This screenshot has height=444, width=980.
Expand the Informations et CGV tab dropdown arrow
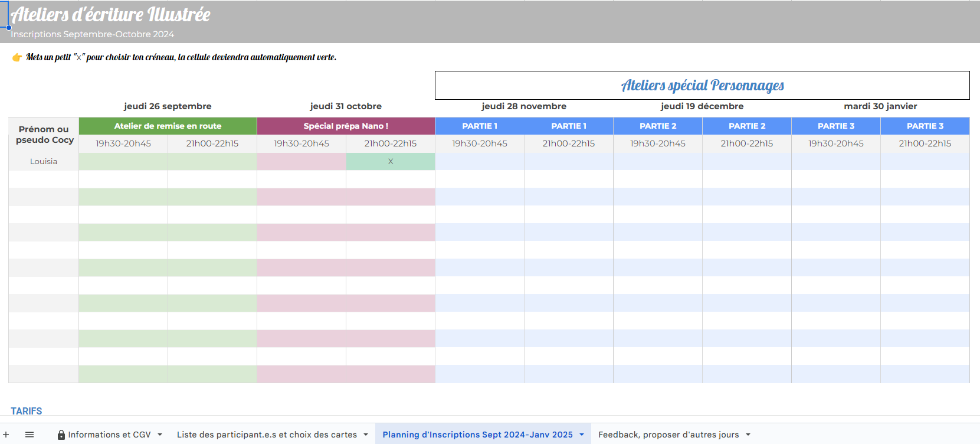tap(160, 435)
